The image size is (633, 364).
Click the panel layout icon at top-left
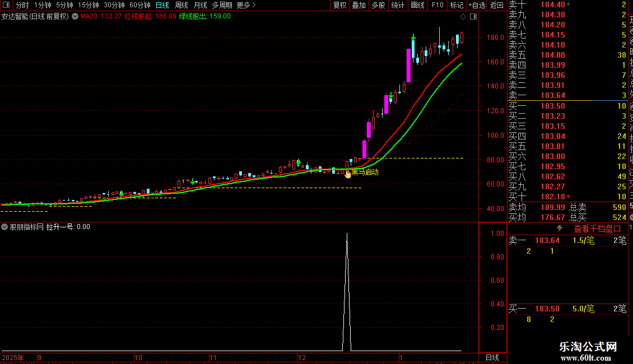[6, 5]
